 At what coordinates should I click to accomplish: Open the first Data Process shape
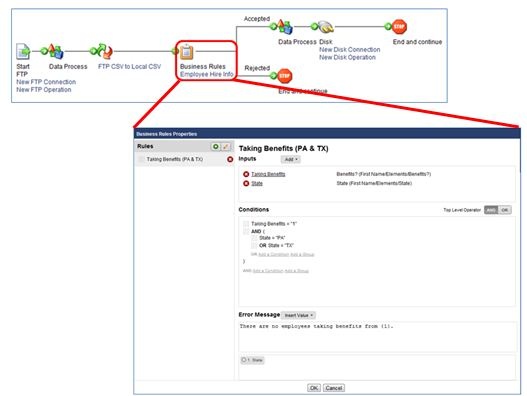(56, 51)
